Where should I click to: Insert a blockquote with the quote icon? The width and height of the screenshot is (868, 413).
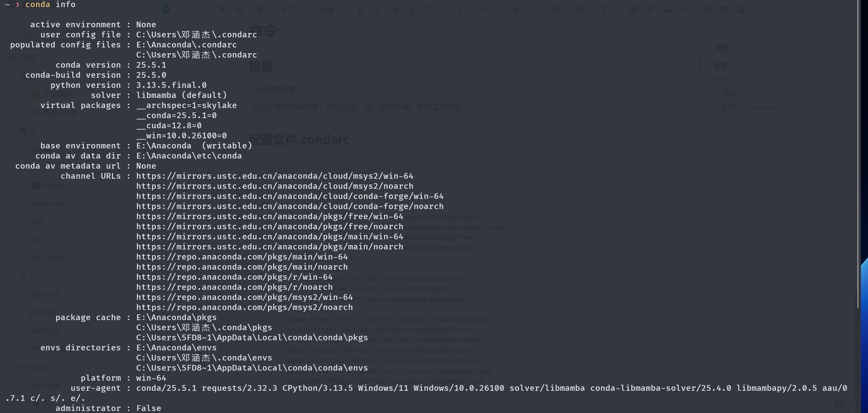(x=668, y=9)
